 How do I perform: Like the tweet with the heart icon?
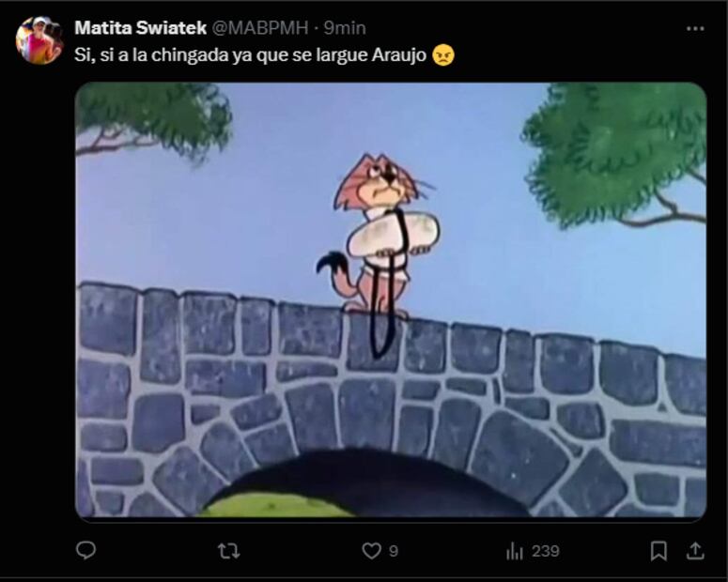pos(372,551)
